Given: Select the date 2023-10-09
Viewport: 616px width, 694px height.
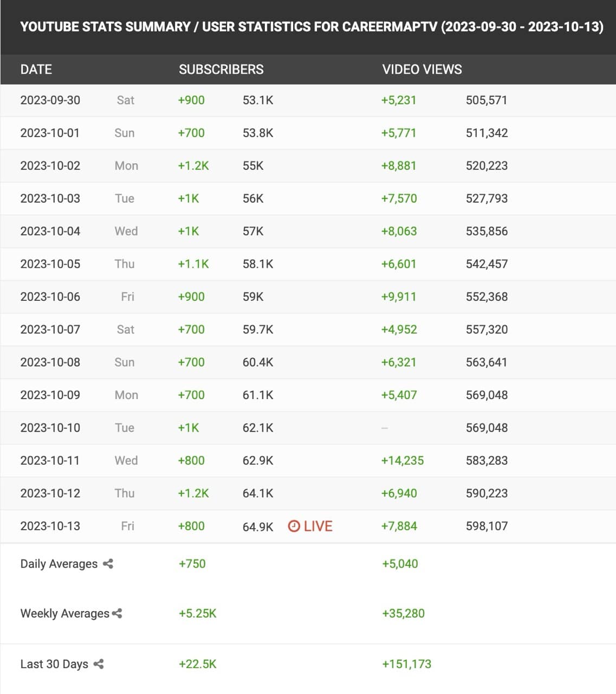Looking at the screenshot, I should 50,395.
